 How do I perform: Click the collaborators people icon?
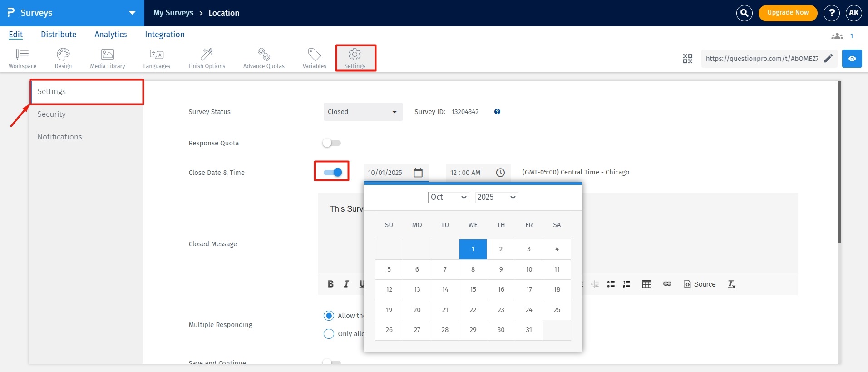point(837,36)
